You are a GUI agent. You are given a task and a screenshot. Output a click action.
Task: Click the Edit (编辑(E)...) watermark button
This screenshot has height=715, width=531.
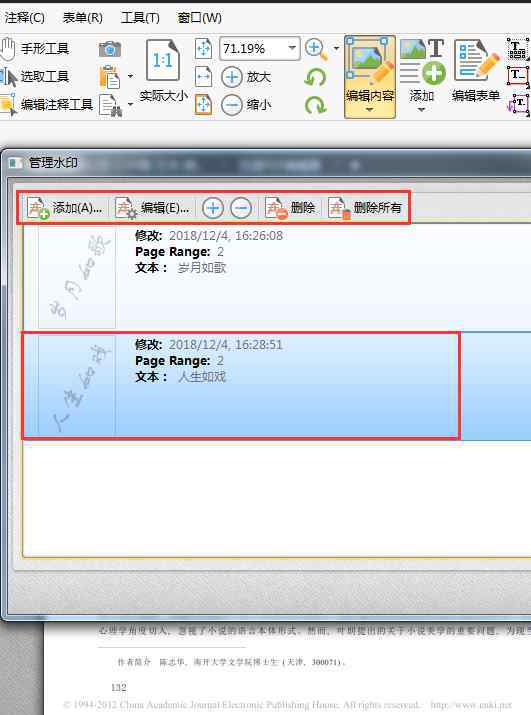pyautogui.click(x=152, y=208)
